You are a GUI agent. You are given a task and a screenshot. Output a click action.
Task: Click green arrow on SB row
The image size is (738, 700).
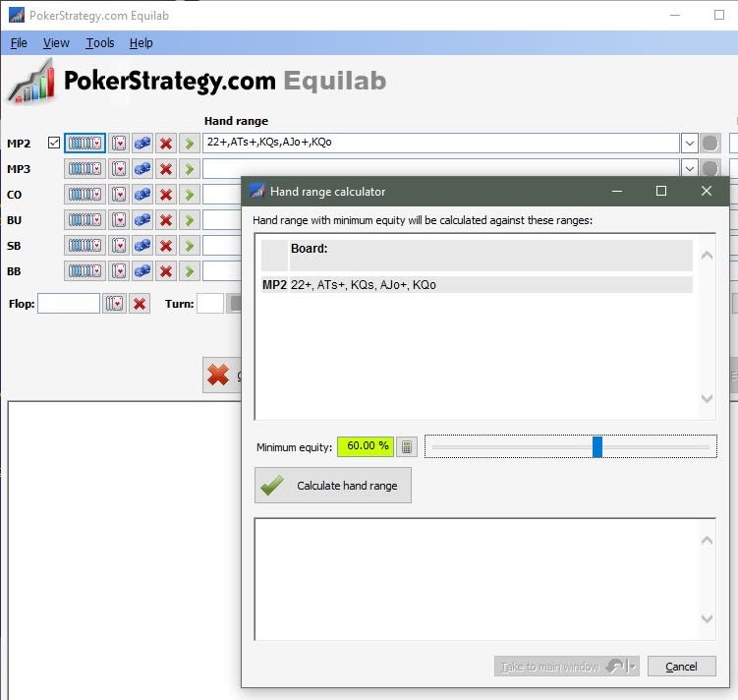tap(190, 245)
